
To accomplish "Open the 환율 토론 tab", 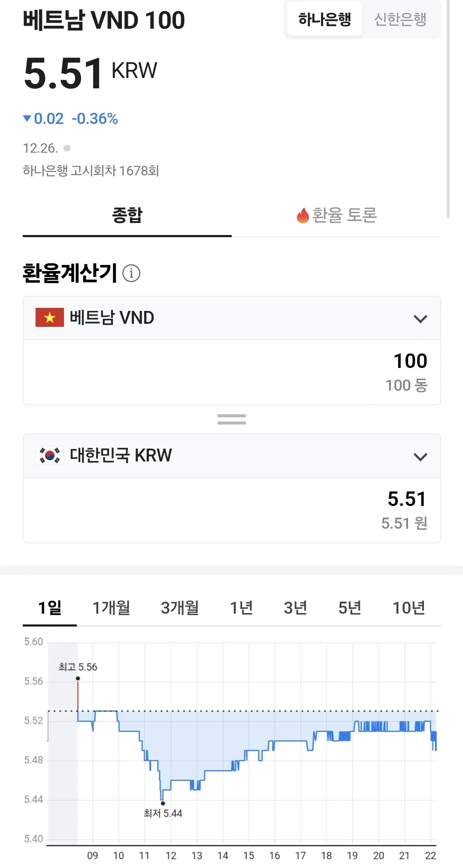I will [336, 215].
